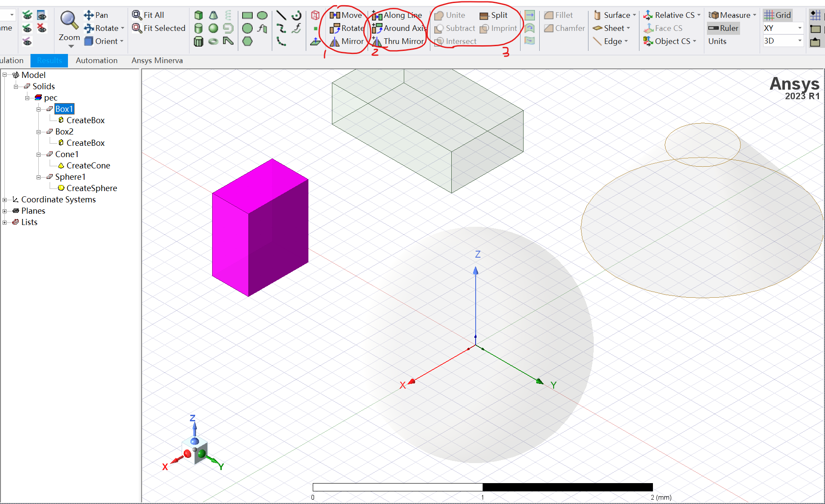The height and width of the screenshot is (504, 825).
Task: Pick the Regular Polygon tool icon
Action: [x=247, y=41]
